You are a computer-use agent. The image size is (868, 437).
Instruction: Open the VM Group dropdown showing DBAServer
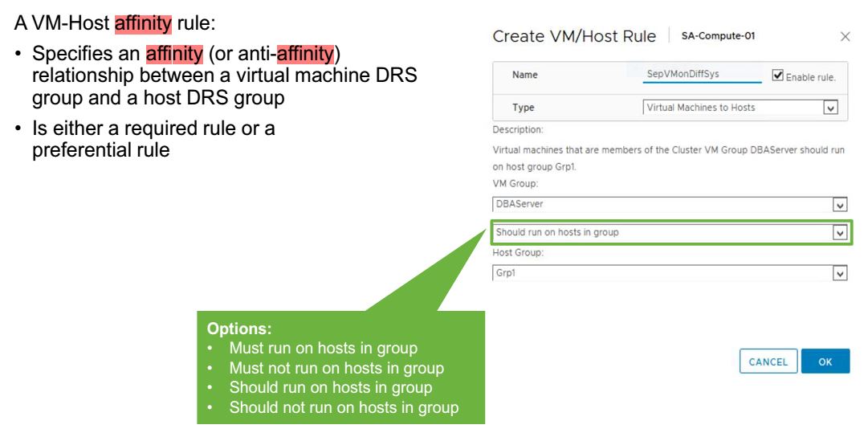coord(670,204)
